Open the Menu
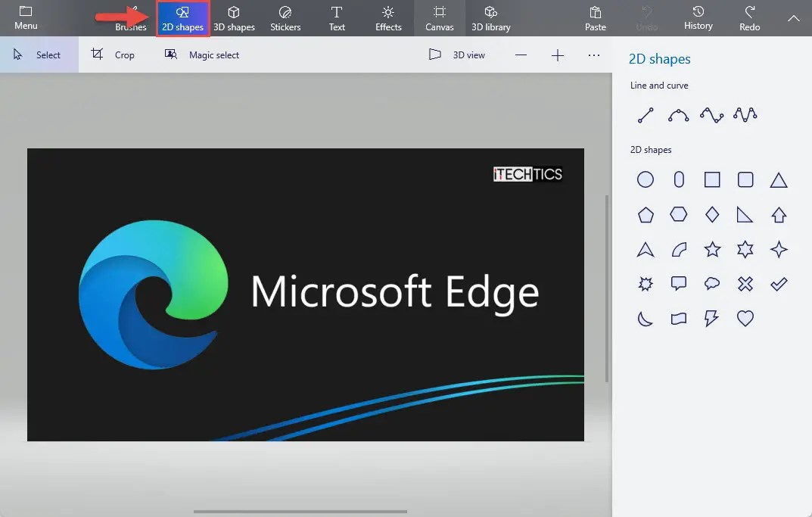 point(26,18)
